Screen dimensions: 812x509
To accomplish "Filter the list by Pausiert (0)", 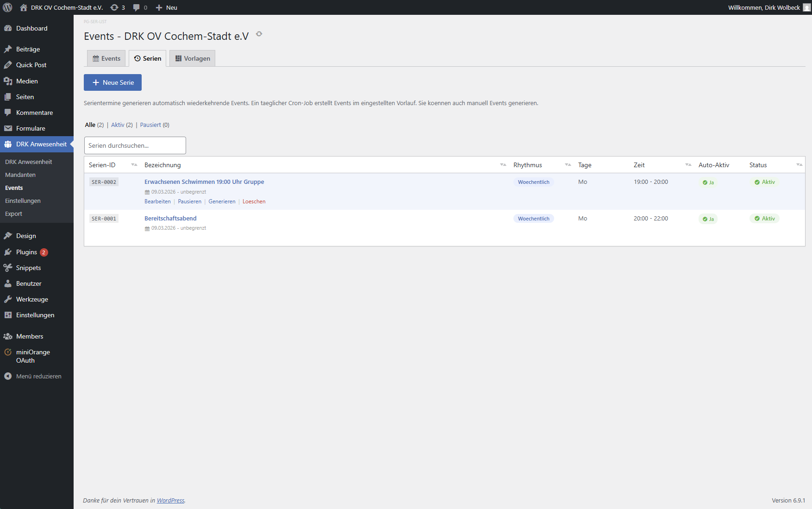I will (x=155, y=125).
